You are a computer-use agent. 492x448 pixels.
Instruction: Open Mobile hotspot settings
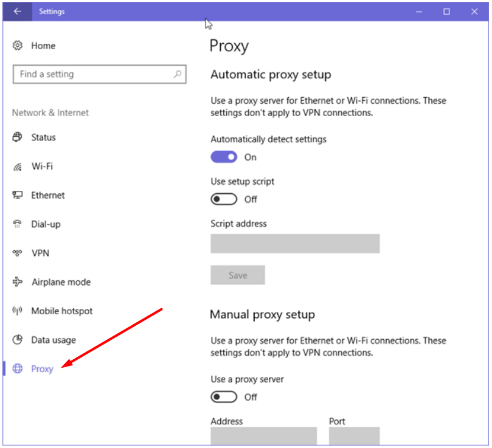tap(62, 311)
